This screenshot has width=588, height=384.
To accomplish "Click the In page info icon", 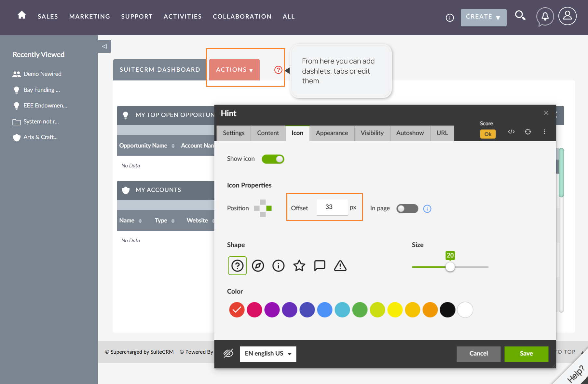I will (427, 209).
